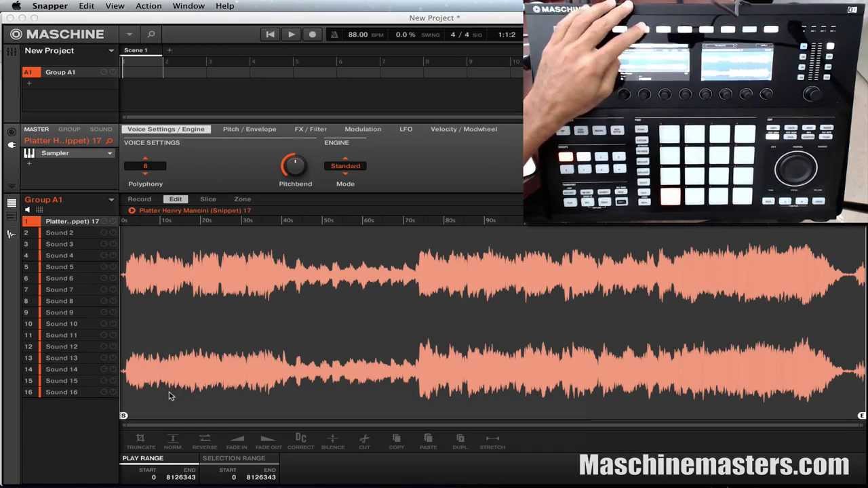Image resolution: width=868 pixels, height=488 pixels.
Task: Click the Copy tool in sample editor
Action: pyautogui.click(x=396, y=439)
